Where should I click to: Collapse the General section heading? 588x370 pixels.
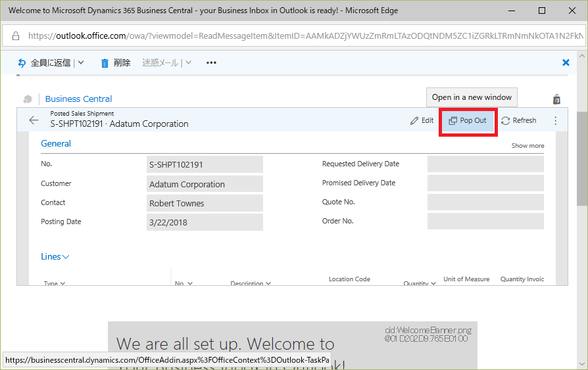tap(56, 143)
